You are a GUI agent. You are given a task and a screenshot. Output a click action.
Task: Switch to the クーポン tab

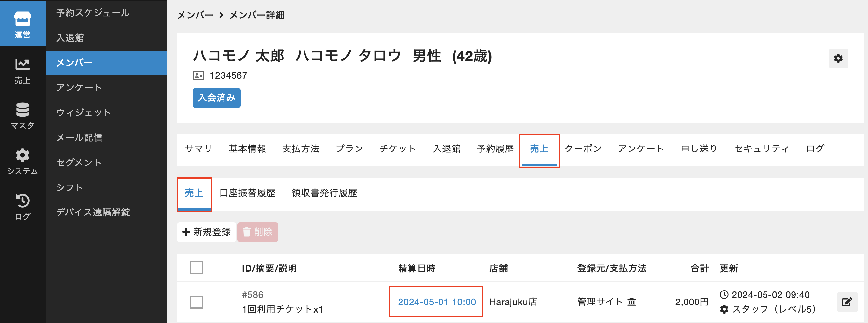coord(583,149)
